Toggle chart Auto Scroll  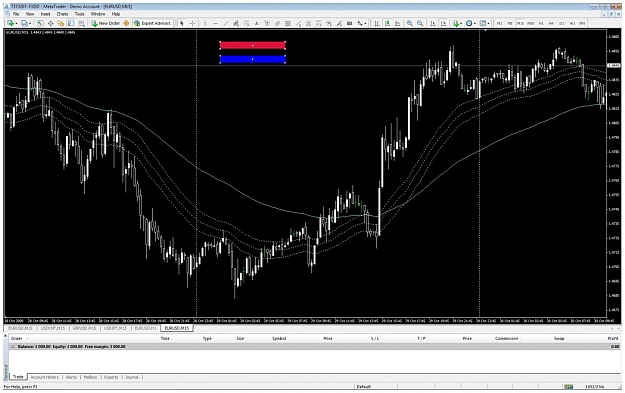pos(433,23)
